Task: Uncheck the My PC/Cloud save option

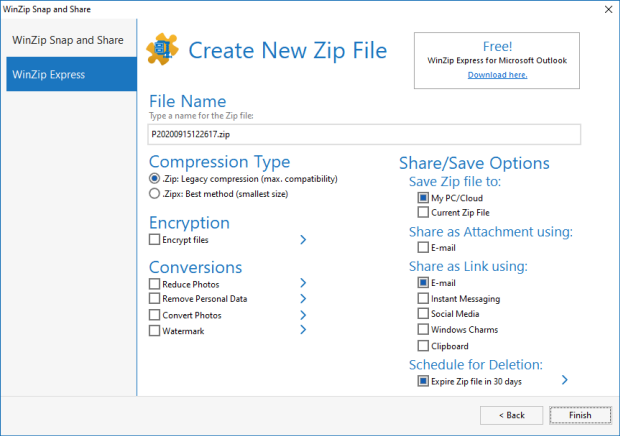Action: pos(423,198)
